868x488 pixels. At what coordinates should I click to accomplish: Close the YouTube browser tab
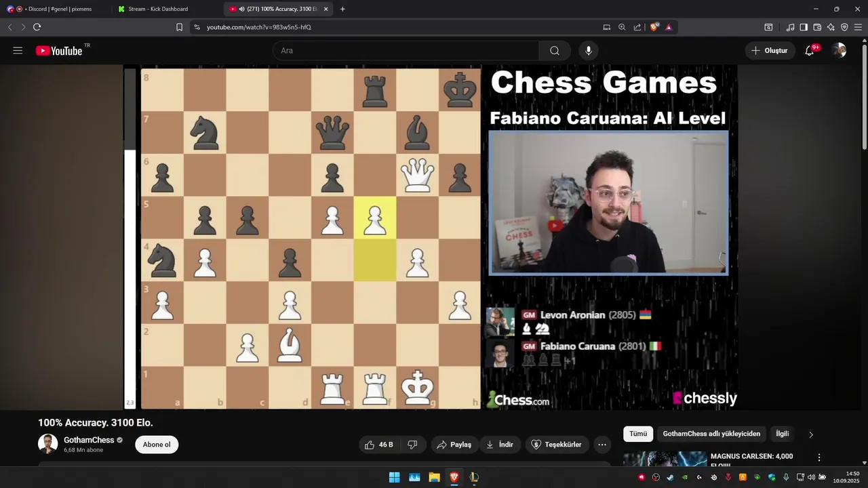[326, 9]
